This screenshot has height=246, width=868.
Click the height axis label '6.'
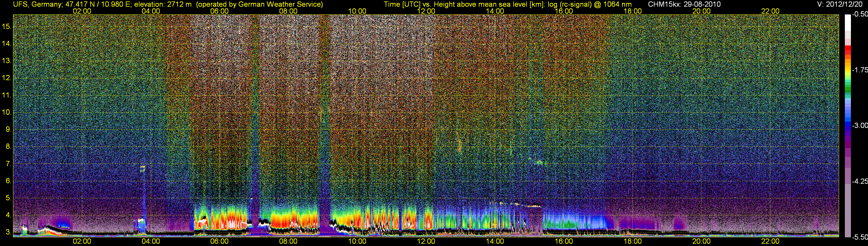pyautogui.click(x=8, y=181)
